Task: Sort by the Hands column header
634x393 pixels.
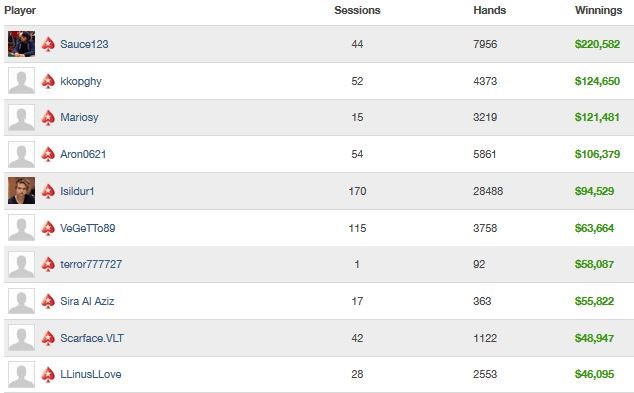Action: (489, 10)
